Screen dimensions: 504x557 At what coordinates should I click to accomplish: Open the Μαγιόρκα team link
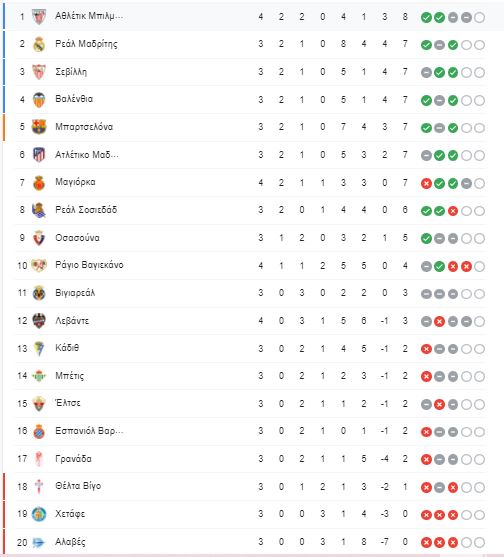tap(75, 182)
